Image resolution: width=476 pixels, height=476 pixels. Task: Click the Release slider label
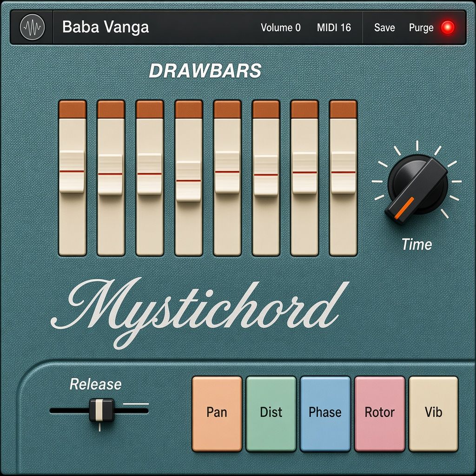pyautogui.click(x=96, y=384)
